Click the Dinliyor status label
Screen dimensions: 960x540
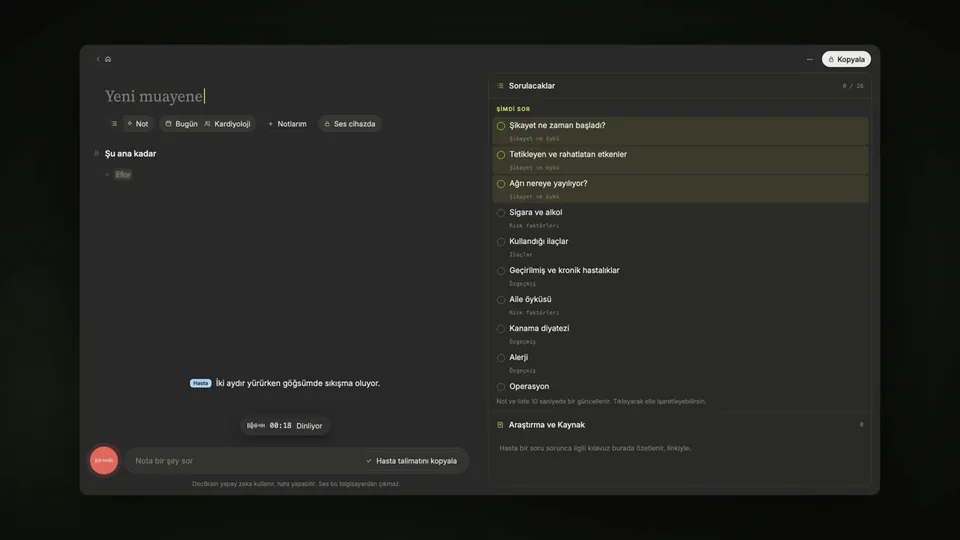[309, 426]
